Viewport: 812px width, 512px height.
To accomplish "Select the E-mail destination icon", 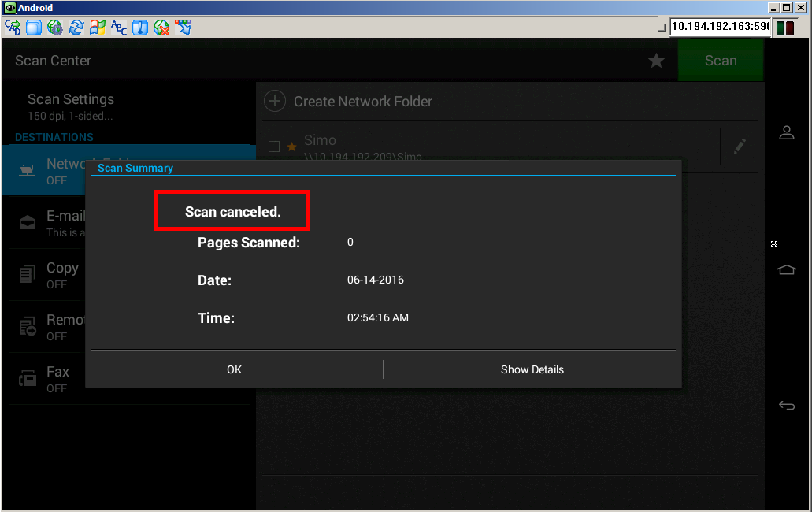I will pyautogui.click(x=27, y=221).
